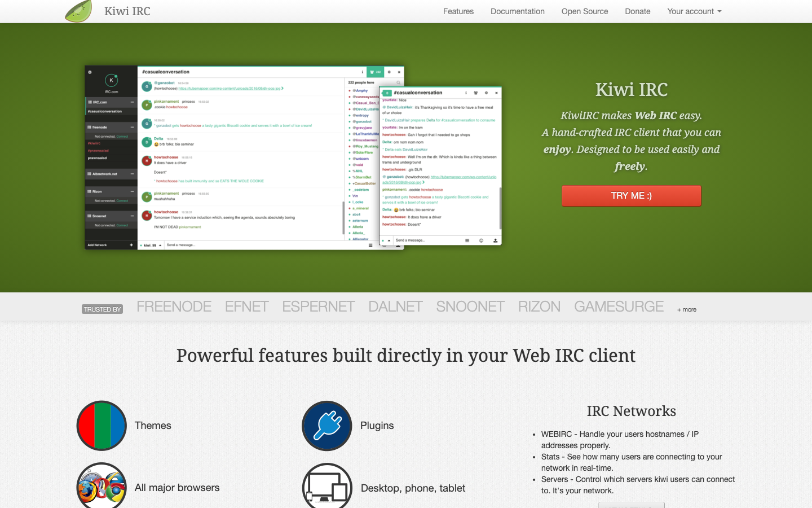Click the Kiwi fruit logo icon
Image resolution: width=812 pixels, height=508 pixels.
point(78,11)
